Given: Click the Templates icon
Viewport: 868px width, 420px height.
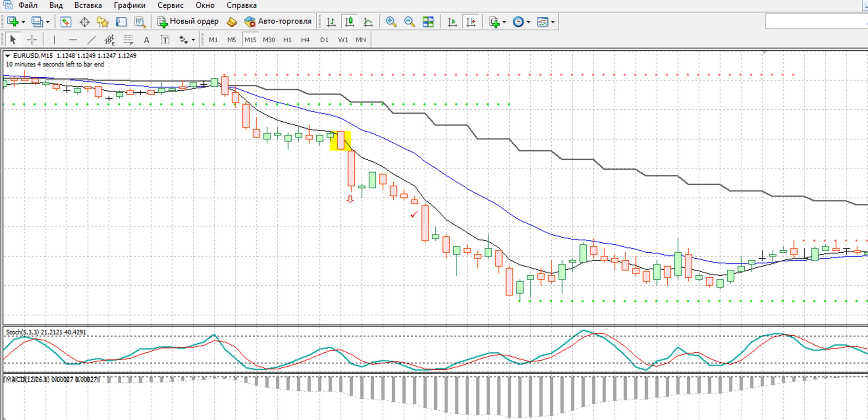Looking at the screenshot, I should 543,22.
